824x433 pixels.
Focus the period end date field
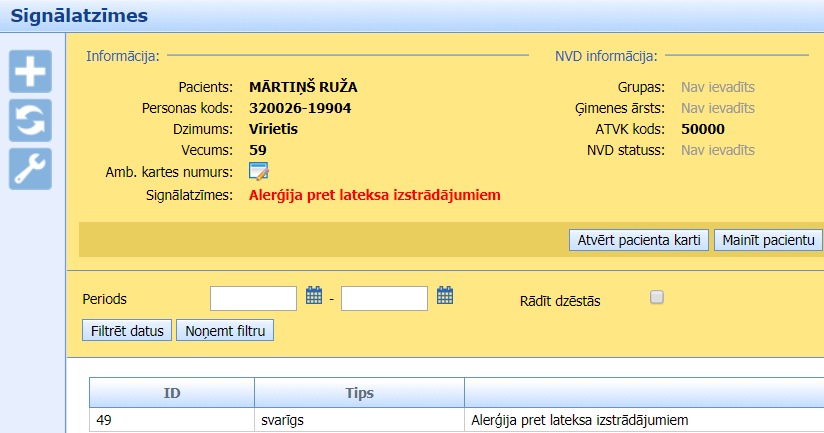click(384, 298)
